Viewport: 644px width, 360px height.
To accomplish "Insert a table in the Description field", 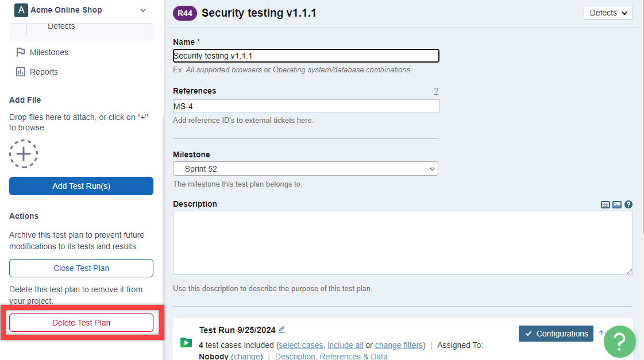I will 606,204.
